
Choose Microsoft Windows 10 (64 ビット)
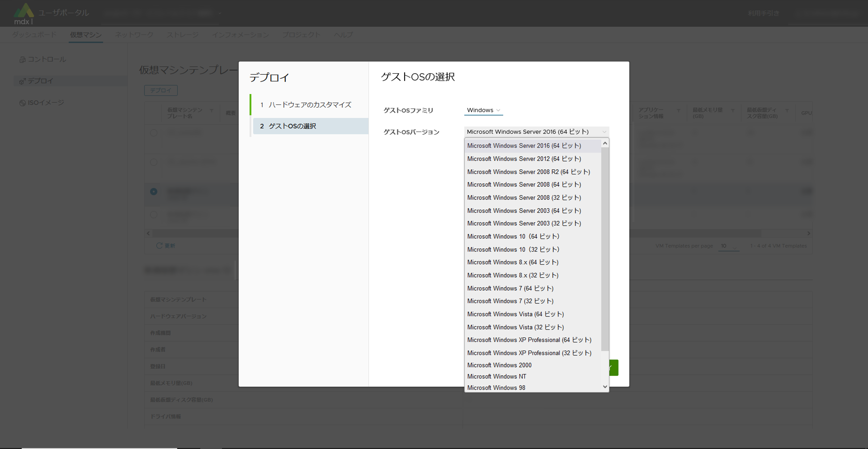[533, 236]
